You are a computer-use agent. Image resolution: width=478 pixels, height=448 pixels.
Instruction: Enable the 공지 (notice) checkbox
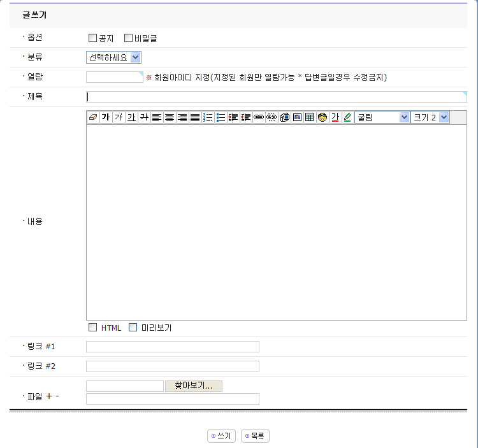click(x=93, y=38)
